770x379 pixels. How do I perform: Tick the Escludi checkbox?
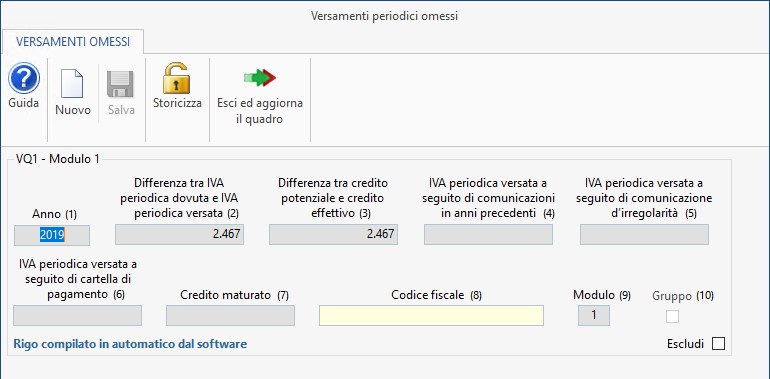(718, 344)
